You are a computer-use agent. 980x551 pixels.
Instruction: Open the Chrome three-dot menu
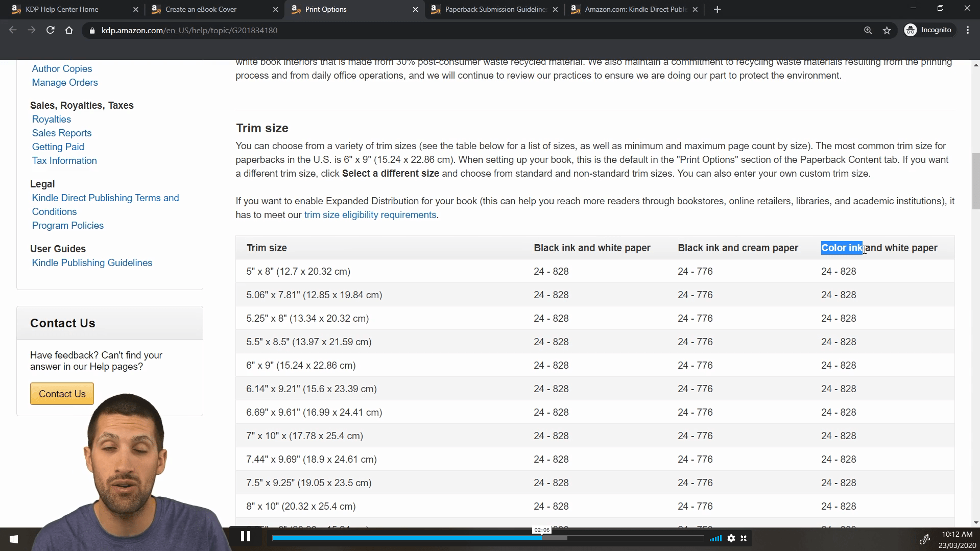pyautogui.click(x=968, y=30)
